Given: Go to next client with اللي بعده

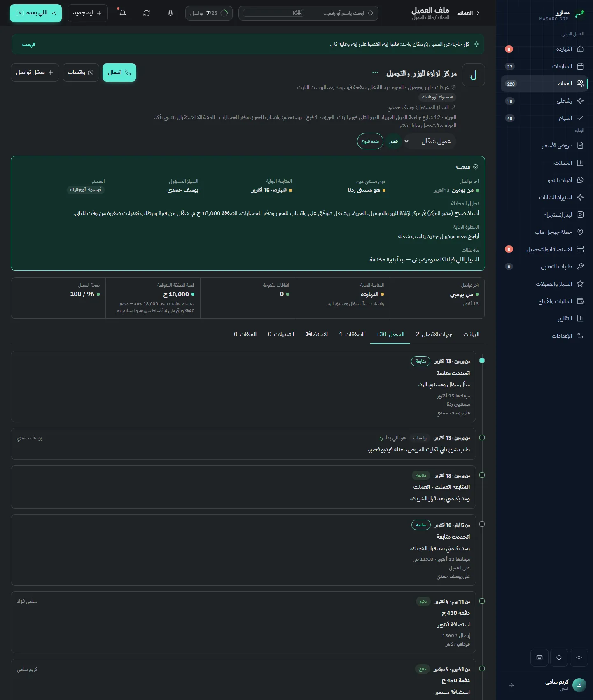Looking at the screenshot, I should click(36, 13).
